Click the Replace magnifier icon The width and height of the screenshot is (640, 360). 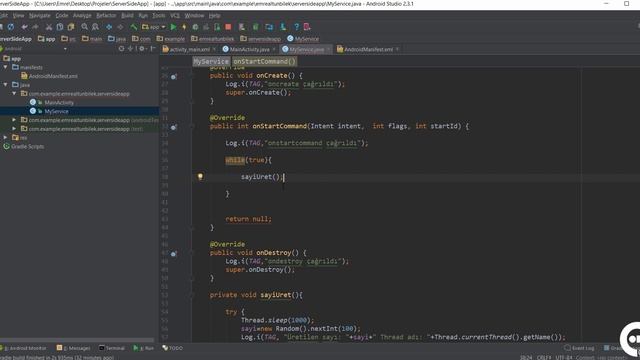point(96,27)
